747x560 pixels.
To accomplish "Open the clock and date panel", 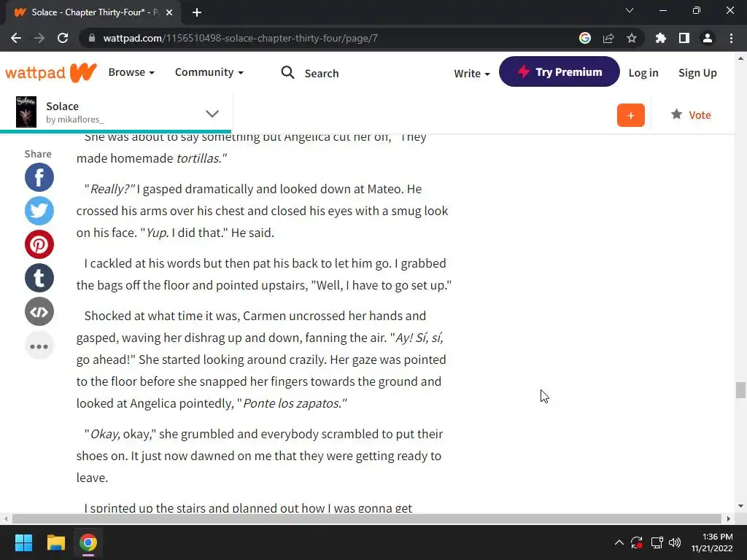I will click(712, 542).
